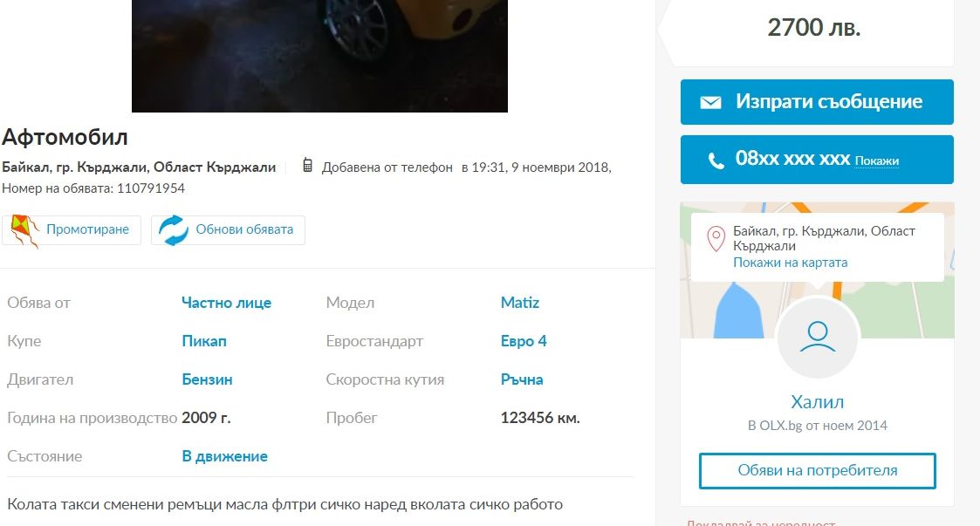980x526 pixels.
Task: Click the kite icon beside Промотиране
Action: click(25, 230)
